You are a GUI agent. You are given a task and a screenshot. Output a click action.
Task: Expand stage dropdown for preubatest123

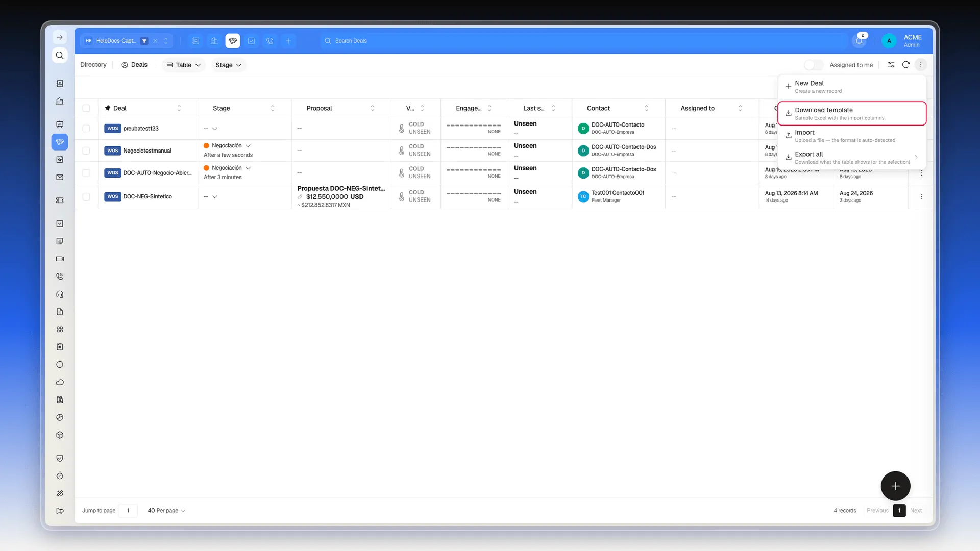click(x=215, y=129)
